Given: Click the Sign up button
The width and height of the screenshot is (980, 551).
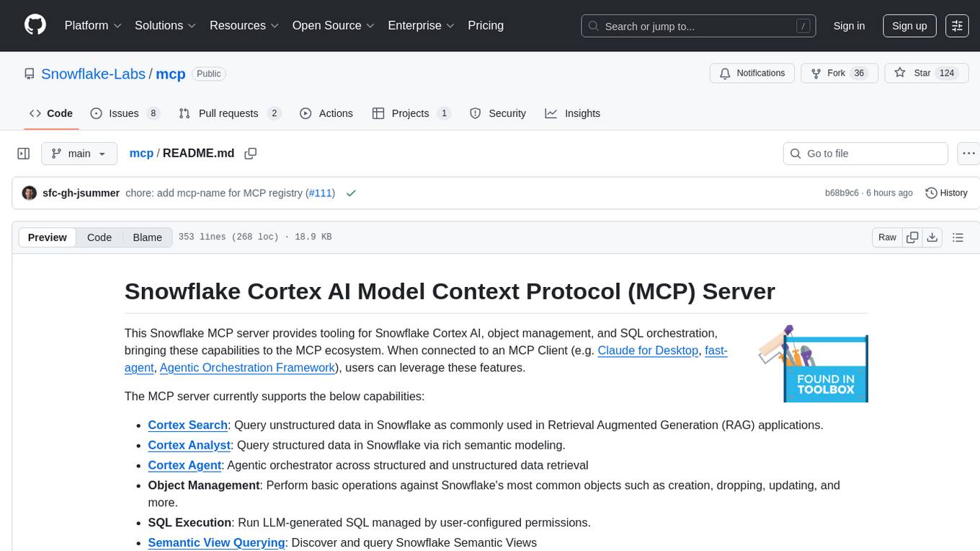Looking at the screenshot, I should point(909,26).
